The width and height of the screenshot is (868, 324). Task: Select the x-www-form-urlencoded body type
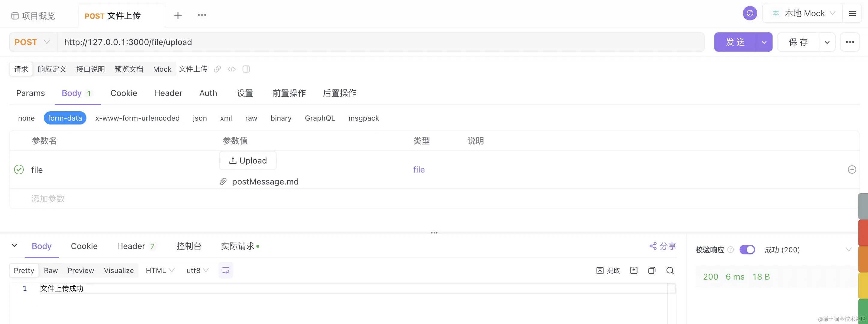(x=137, y=118)
